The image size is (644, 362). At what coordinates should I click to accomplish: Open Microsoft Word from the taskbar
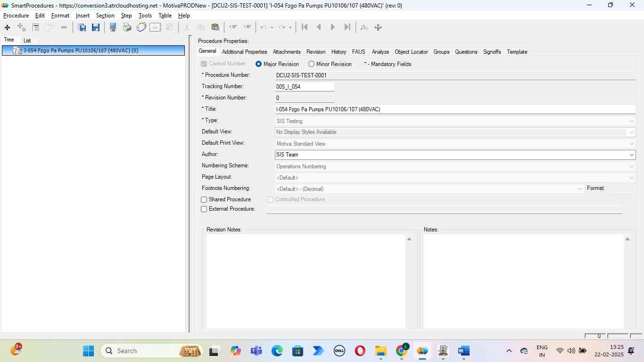463,351
